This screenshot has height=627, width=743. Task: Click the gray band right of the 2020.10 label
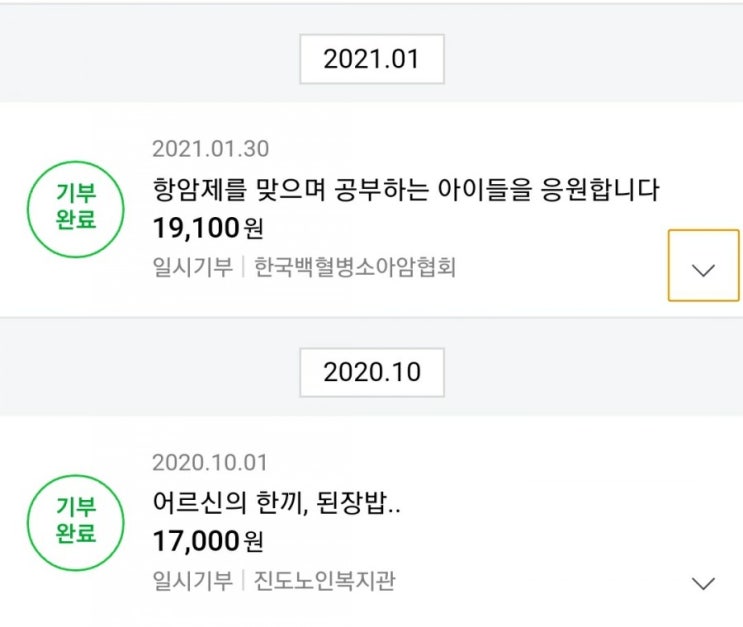[590, 372]
